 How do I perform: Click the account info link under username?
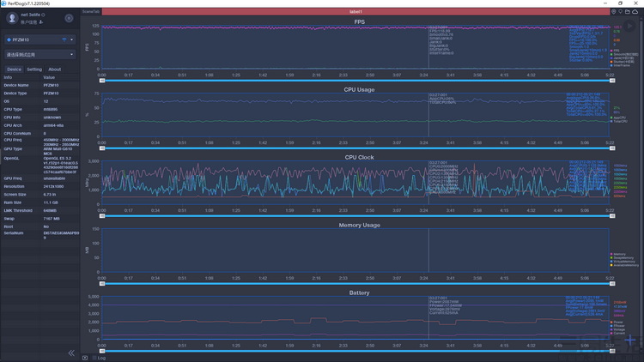click(x=28, y=22)
